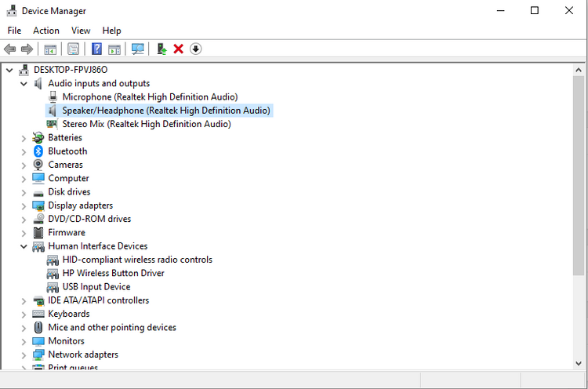The width and height of the screenshot is (588, 389).
Task: Expand the Bluetooth category
Action: click(x=24, y=152)
